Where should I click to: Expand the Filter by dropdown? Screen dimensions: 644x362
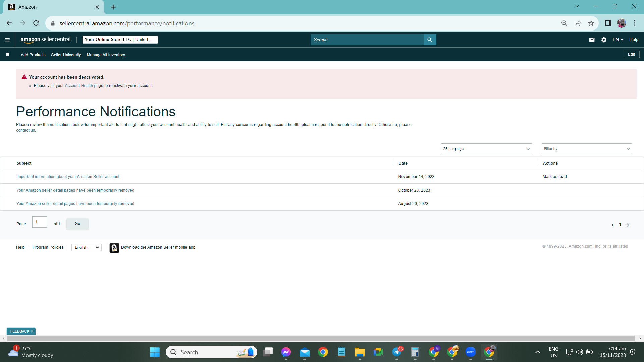(x=587, y=149)
